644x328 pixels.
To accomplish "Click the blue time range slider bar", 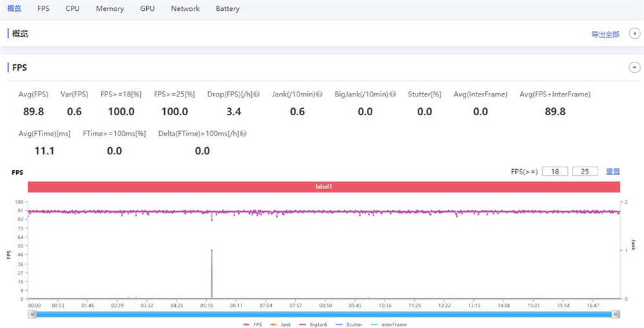I will pos(324,314).
